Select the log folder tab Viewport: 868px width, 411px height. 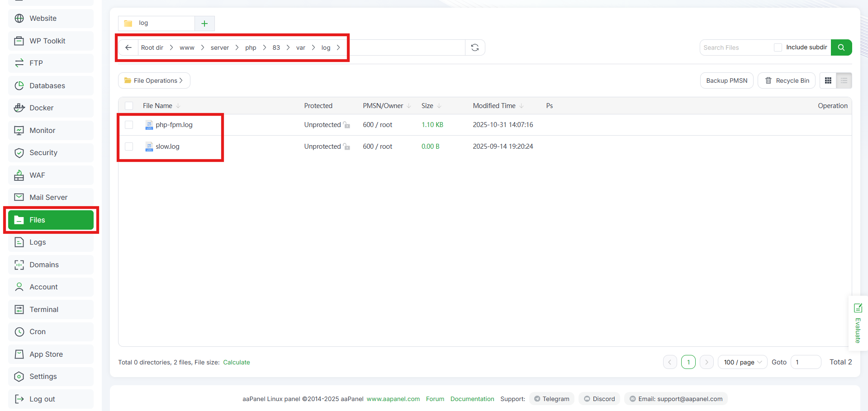point(157,23)
